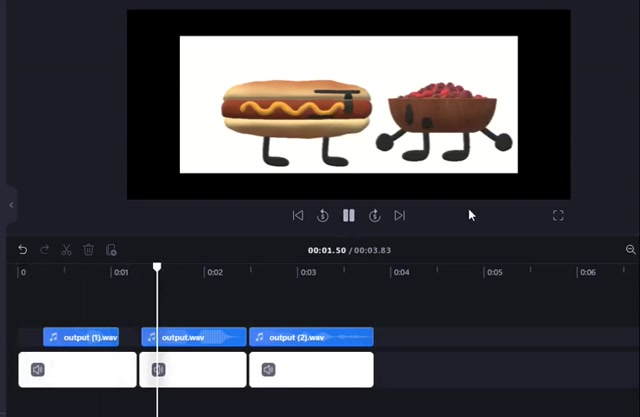
Task: Skip to the end of the video
Action: point(400,215)
